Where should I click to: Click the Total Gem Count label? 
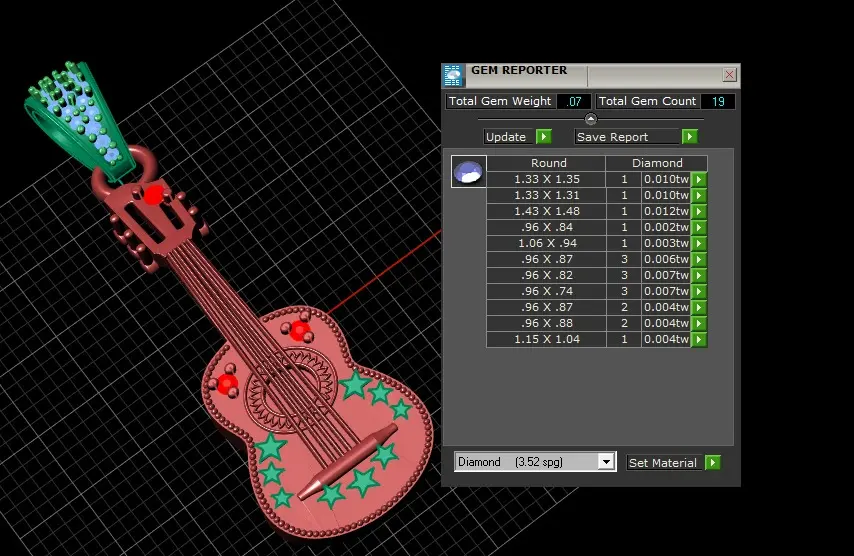[x=647, y=101]
